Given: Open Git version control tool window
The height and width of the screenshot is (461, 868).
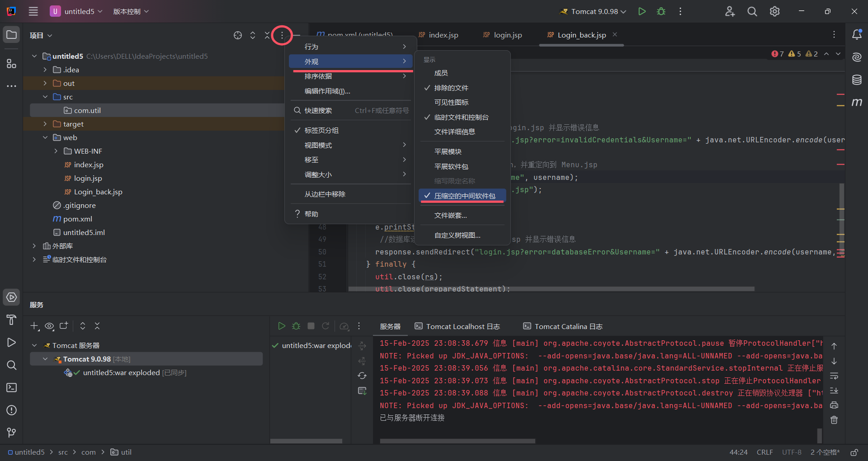Looking at the screenshot, I should pos(12,433).
